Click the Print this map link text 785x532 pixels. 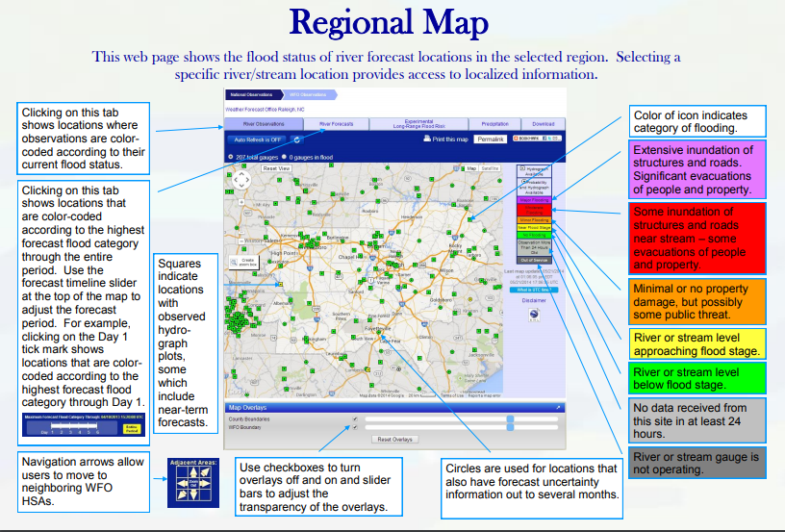click(450, 139)
